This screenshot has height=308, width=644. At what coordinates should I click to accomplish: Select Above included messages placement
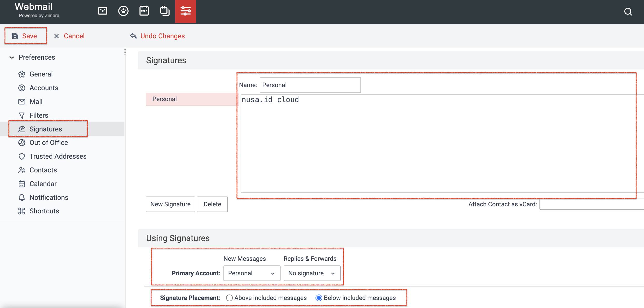point(229,298)
